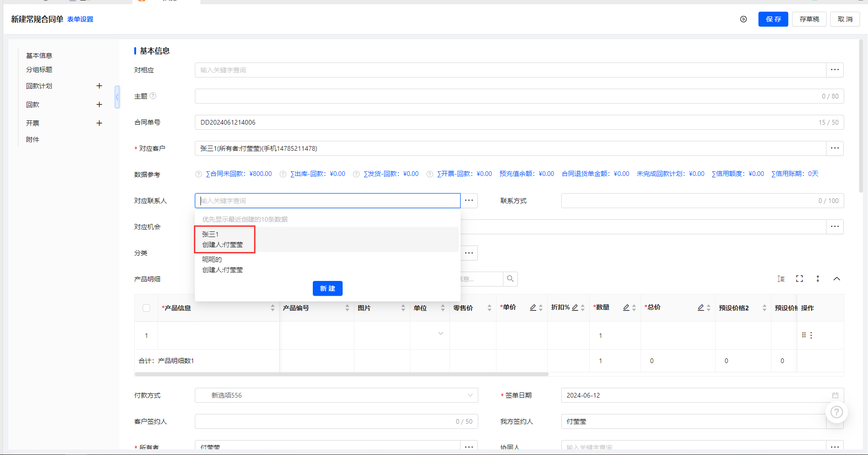Collapse the left sidebar panel handle

click(x=117, y=97)
